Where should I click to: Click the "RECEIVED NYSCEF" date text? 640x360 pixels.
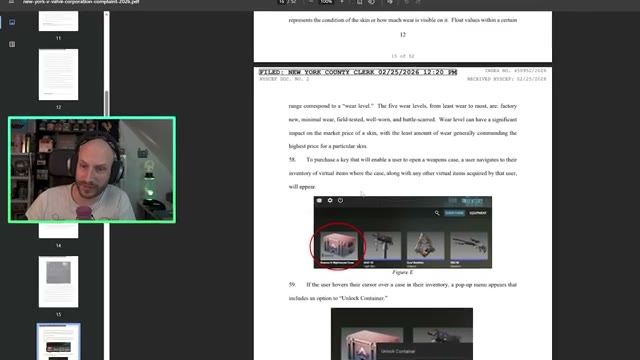point(507,79)
